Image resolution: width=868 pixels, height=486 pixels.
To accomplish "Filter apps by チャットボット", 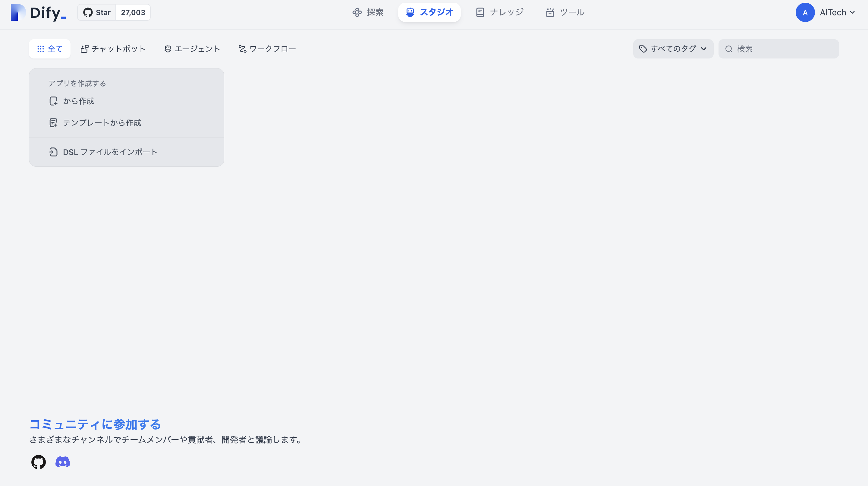I will [x=113, y=49].
